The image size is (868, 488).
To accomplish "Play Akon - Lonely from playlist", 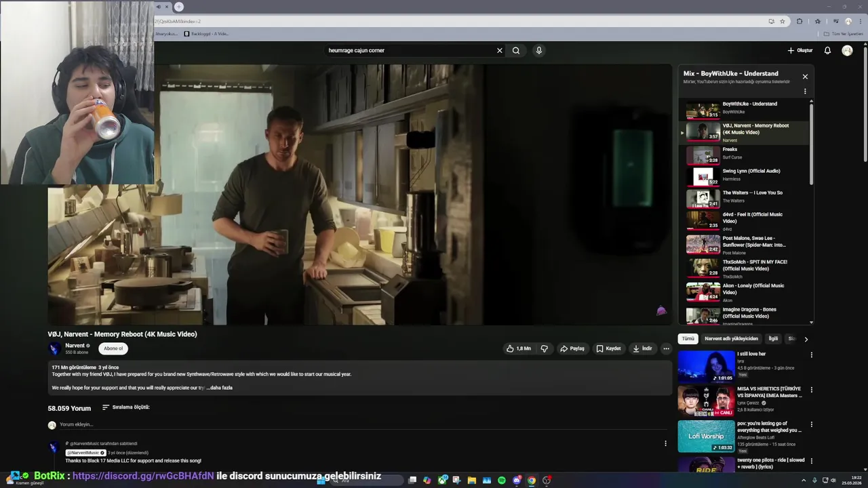I will [x=745, y=292].
